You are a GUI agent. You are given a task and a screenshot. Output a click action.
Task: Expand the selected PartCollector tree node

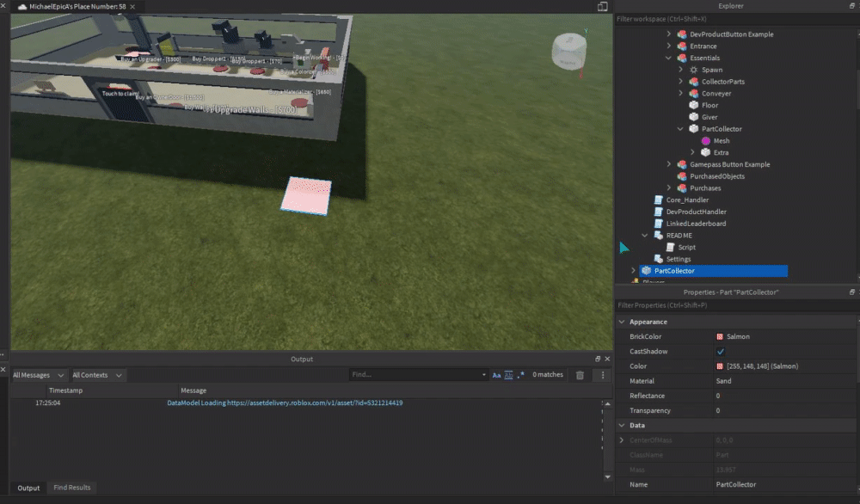pyautogui.click(x=633, y=271)
